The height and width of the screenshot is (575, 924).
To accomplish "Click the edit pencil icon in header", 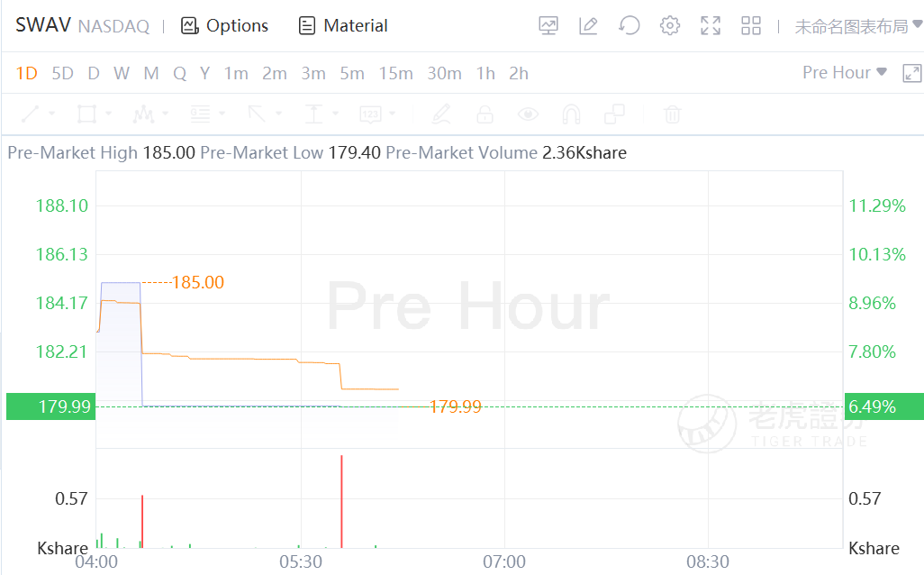I will pyautogui.click(x=588, y=25).
